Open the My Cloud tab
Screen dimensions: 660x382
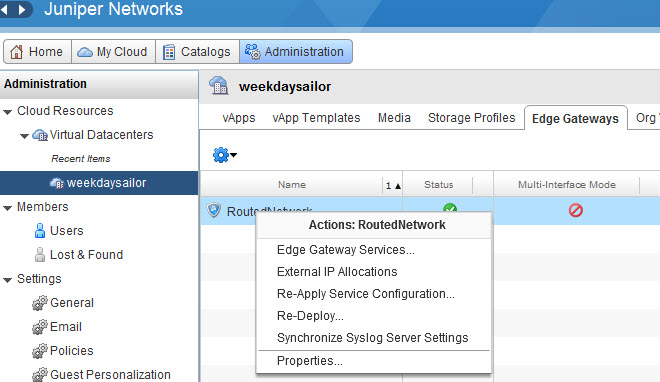coord(114,52)
